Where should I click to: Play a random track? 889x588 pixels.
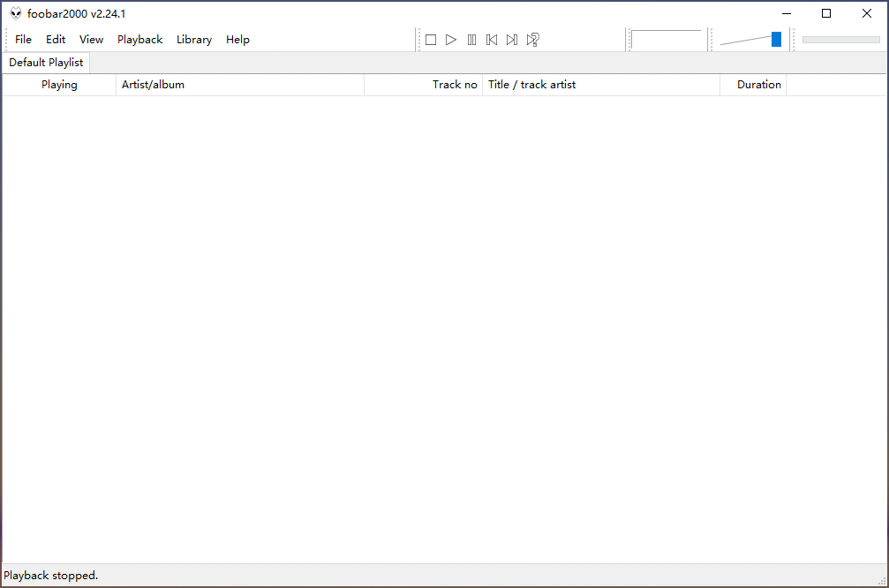click(x=533, y=40)
